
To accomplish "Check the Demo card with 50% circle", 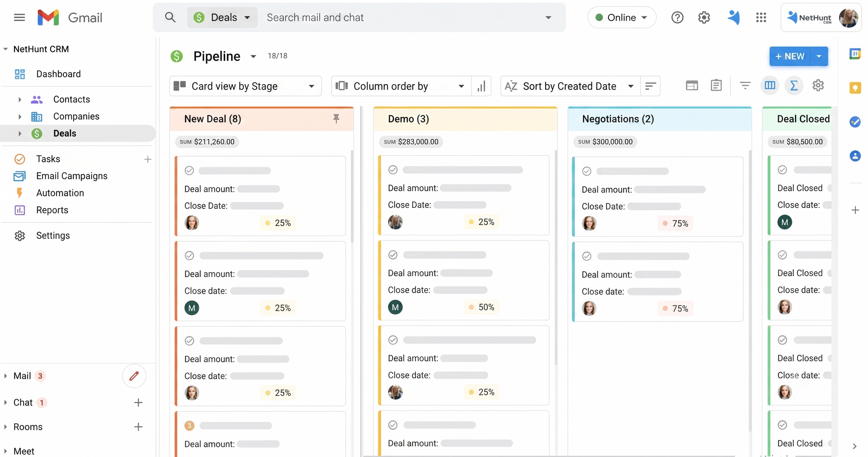I will pyautogui.click(x=393, y=255).
